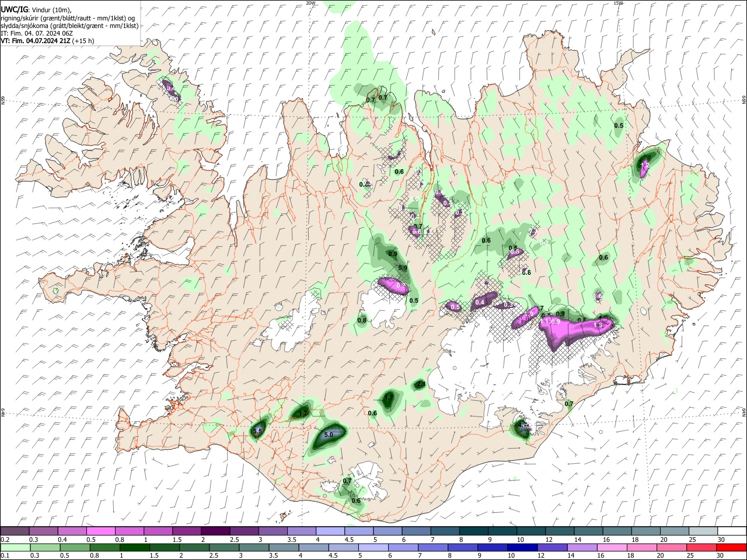The height and width of the screenshot is (560, 747).
Task: Click the 20W longitude label
Action: [310, 3]
